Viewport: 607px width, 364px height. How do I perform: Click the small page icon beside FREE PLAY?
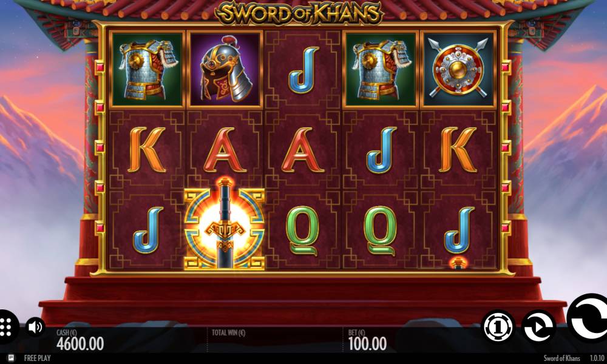tap(11, 358)
